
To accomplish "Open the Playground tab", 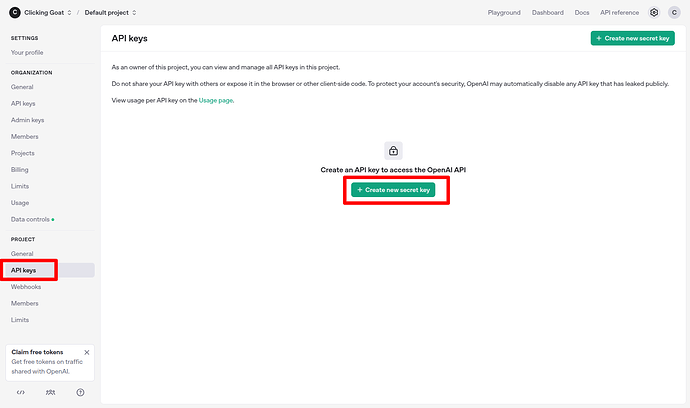I will (504, 12).
